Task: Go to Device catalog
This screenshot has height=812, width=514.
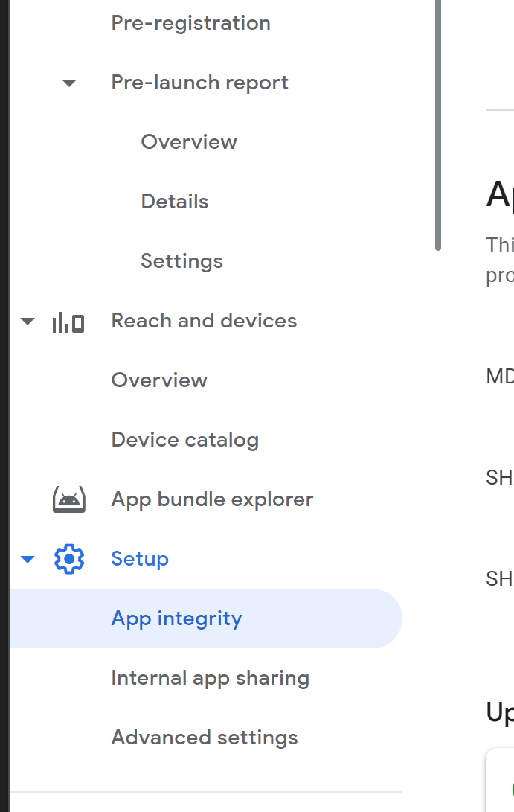Action: tap(184, 440)
